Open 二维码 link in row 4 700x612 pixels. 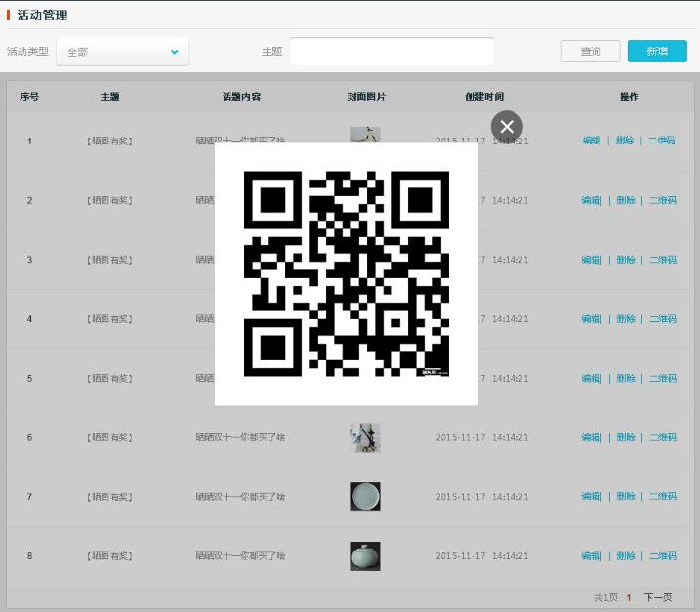(x=663, y=319)
